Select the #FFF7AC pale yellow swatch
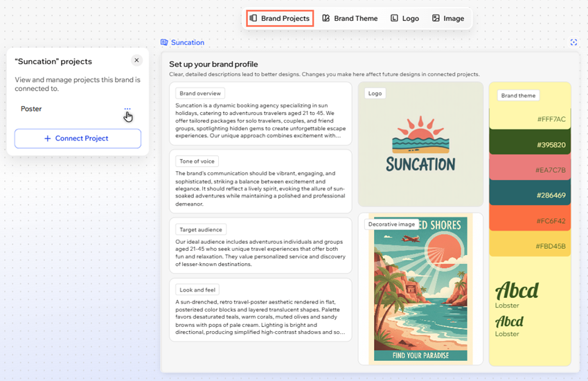This screenshot has width=588, height=381. point(530,119)
